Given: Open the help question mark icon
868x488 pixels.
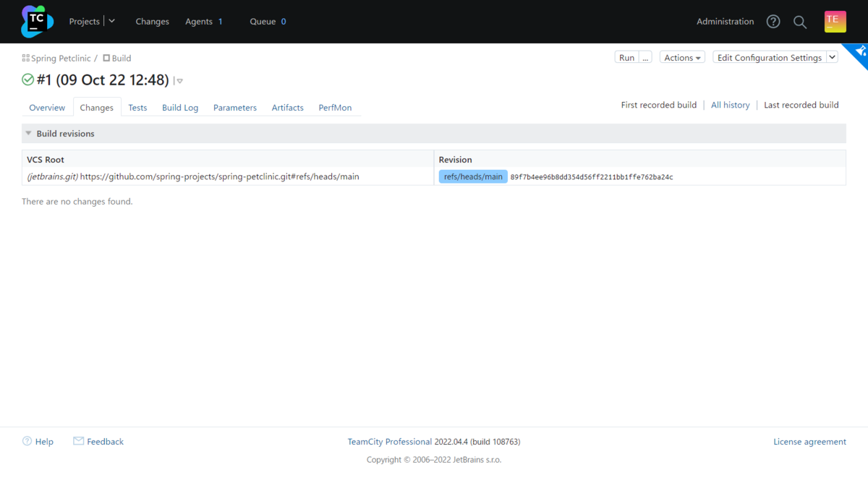Looking at the screenshot, I should click(x=773, y=22).
